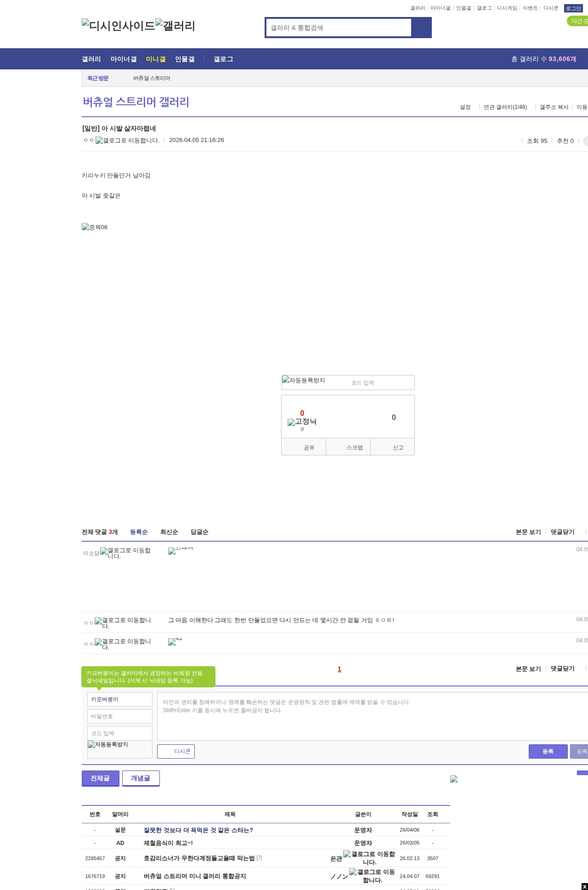Click the 디시인사이드 logo image

[119, 26]
